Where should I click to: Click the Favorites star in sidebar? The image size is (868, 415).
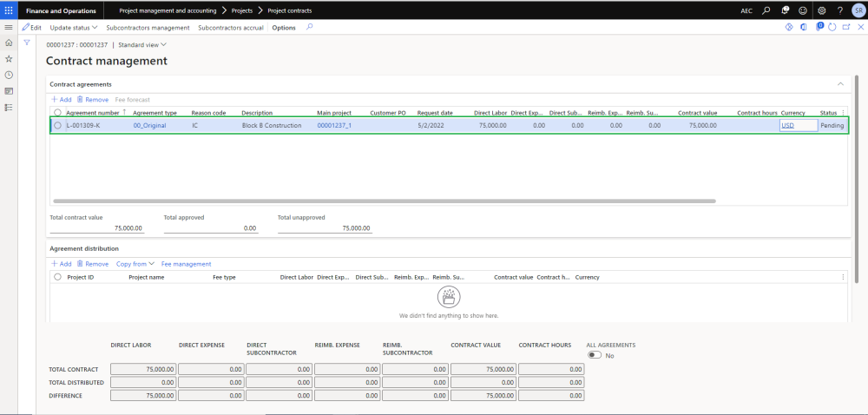[9, 59]
